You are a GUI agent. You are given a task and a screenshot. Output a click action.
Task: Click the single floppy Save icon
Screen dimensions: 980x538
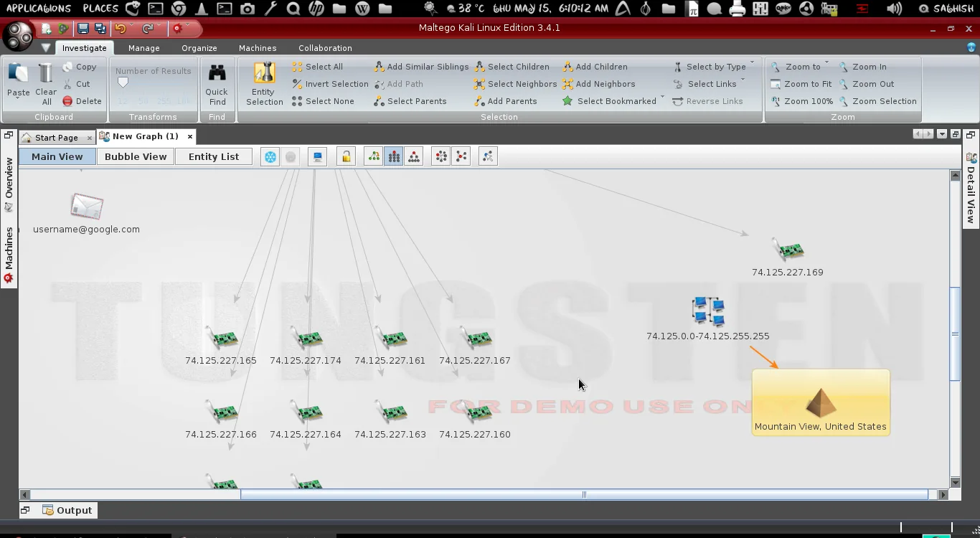pos(83,29)
